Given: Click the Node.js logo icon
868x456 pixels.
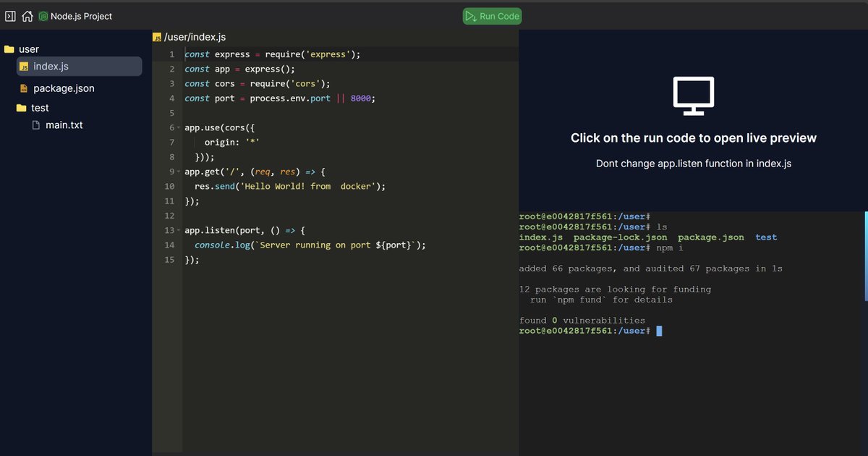Looking at the screenshot, I should (43, 16).
